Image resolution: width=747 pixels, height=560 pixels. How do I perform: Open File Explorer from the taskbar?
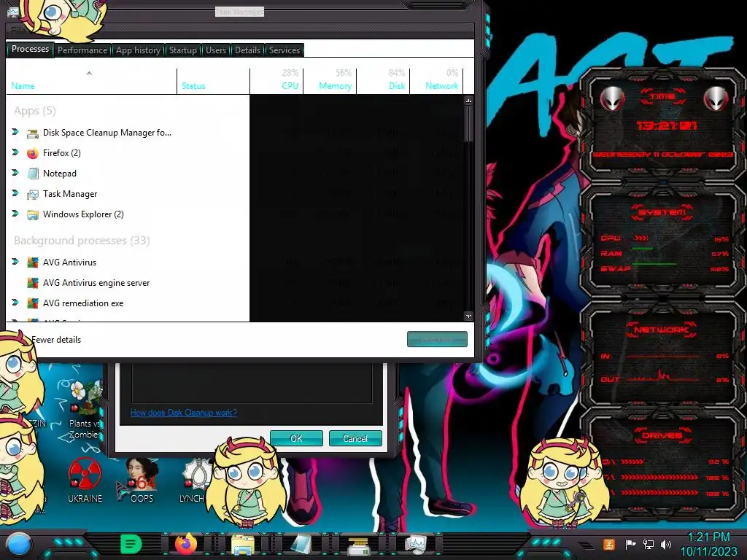pyautogui.click(x=242, y=544)
